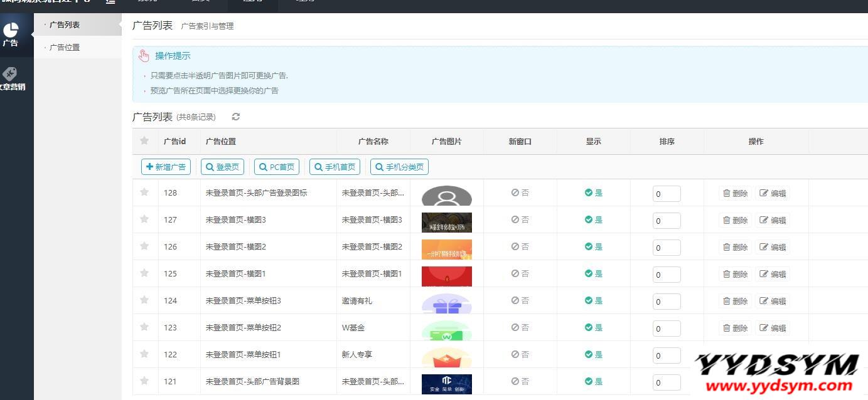Select 广告列表 in left submenu
The image size is (868, 400).
coord(65,25)
